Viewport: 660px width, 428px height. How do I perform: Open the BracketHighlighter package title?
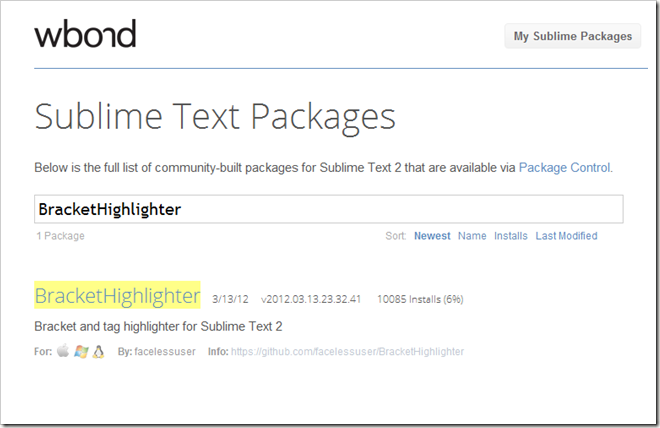coord(117,296)
